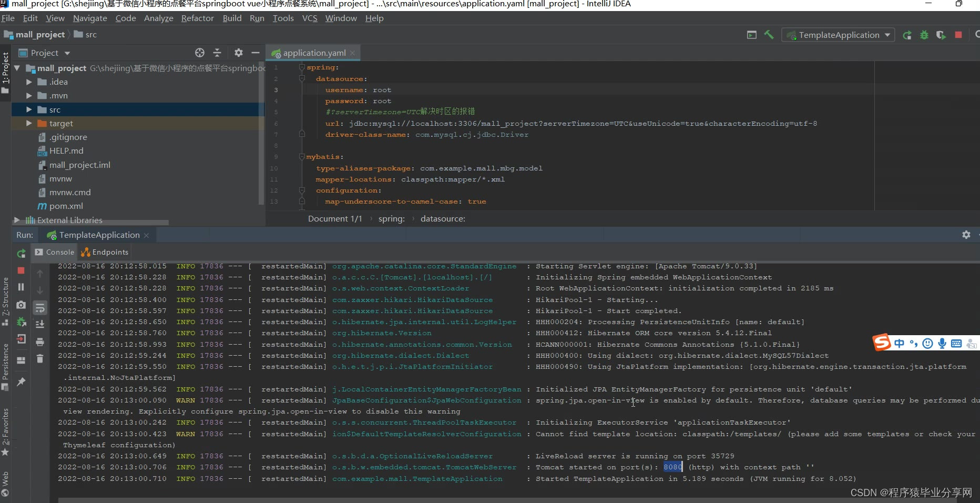The height and width of the screenshot is (503, 980).
Task: Open the File menu
Action: (8, 18)
